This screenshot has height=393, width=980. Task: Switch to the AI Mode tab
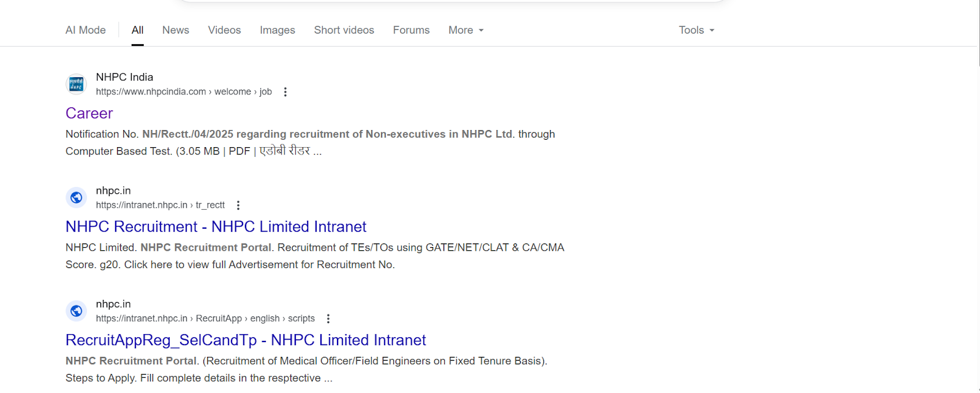pos(85,30)
